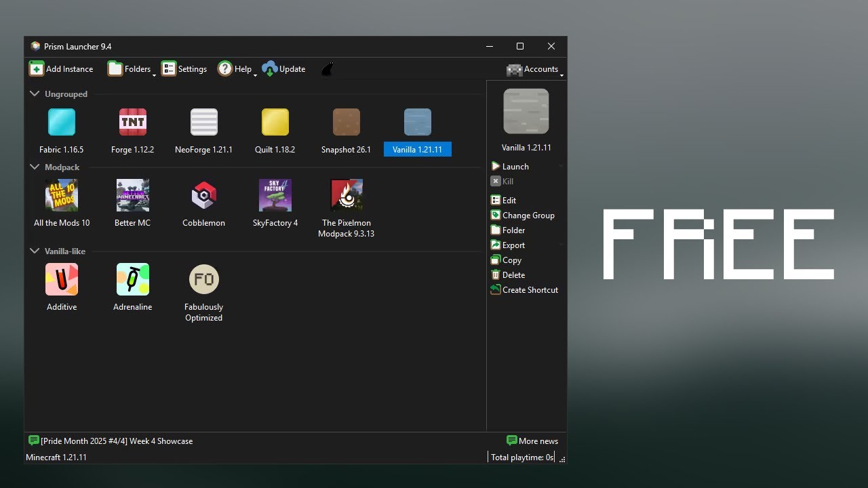Select the Fabulously Optimized instance icon

(x=203, y=279)
